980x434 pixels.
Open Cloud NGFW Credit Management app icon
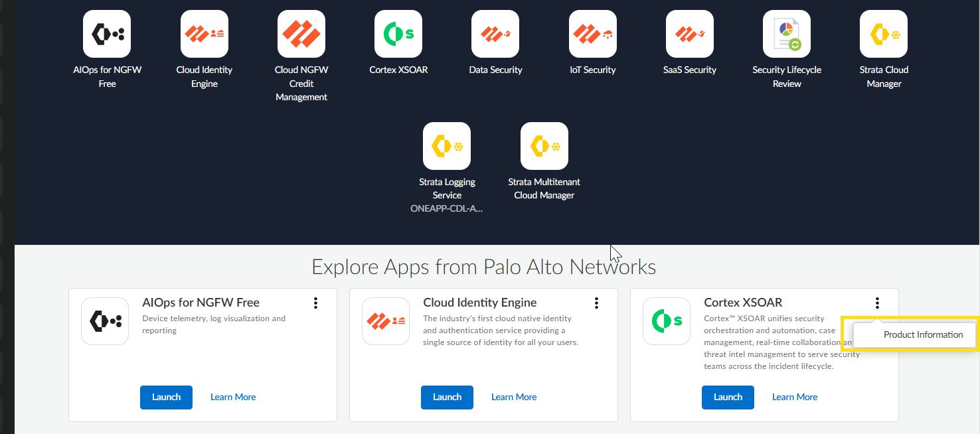click(x=301, y=34)
